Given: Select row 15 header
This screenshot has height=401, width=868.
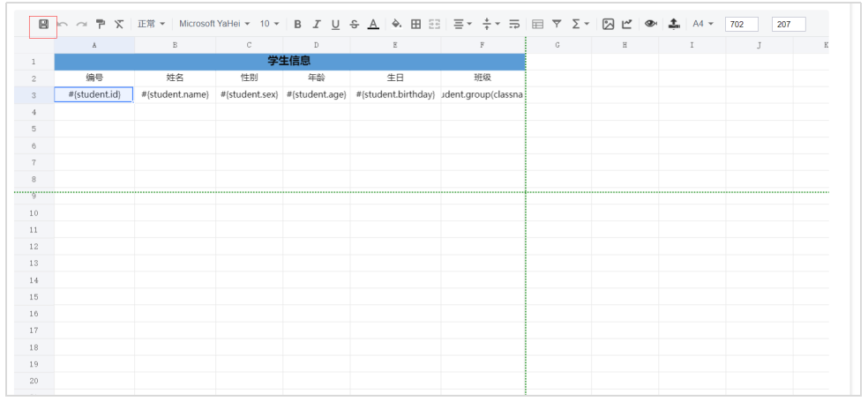Looking at the screenshot, I should (x=34, y=297).
